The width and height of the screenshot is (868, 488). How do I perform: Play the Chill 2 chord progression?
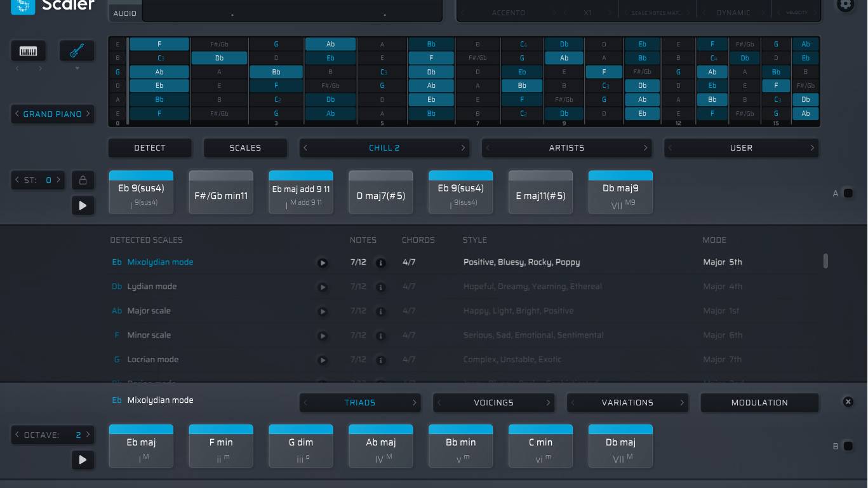coord(83,205)
